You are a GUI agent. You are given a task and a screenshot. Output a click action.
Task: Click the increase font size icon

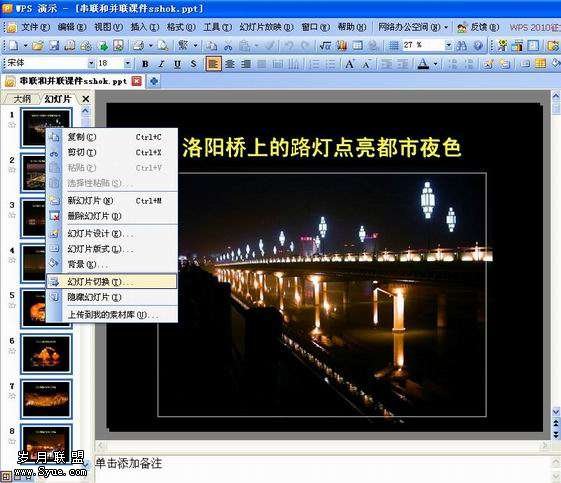(x=350, y=64)
